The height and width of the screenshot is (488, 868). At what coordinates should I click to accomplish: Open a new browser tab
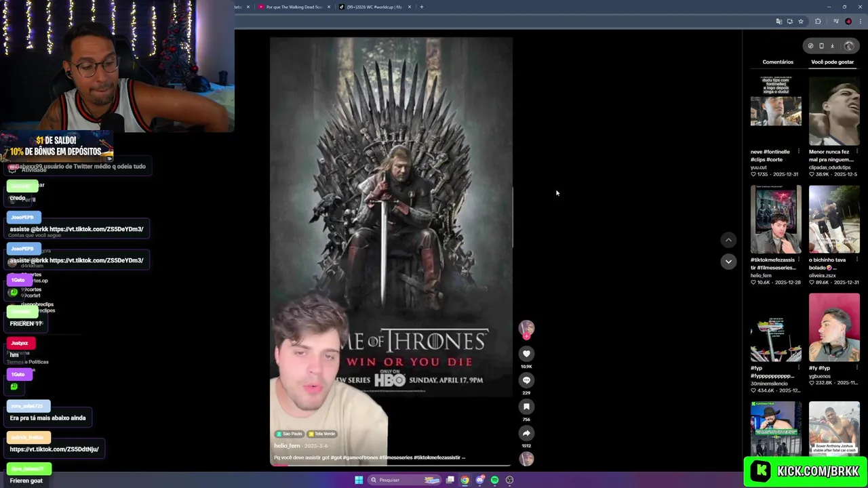pos(421,7)
